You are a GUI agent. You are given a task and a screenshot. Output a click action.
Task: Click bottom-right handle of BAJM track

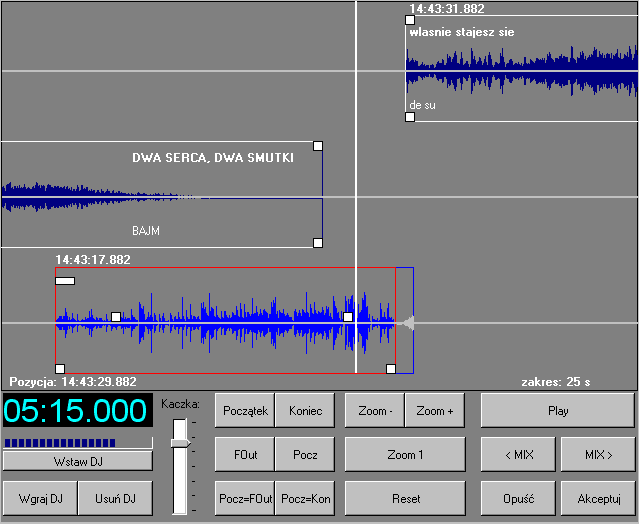318,243
